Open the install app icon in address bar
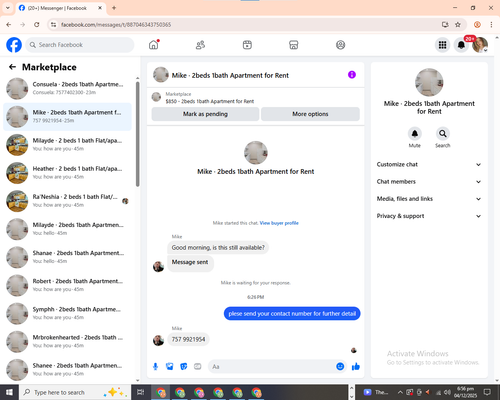 click(445, 24)
